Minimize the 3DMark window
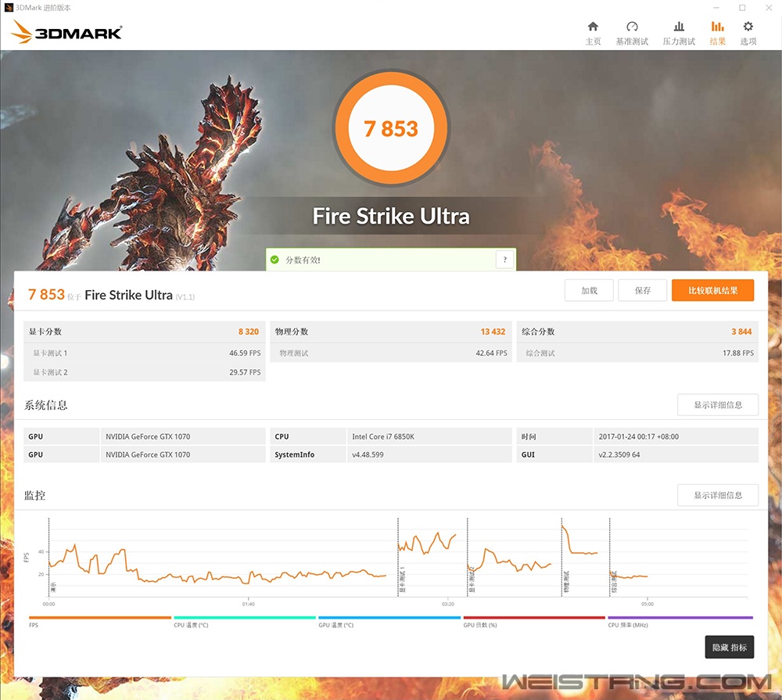The image size is (782, 700). [716, 8]
